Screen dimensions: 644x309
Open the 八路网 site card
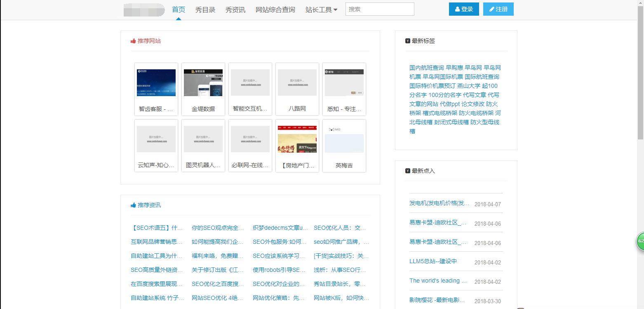pos(297,89)
